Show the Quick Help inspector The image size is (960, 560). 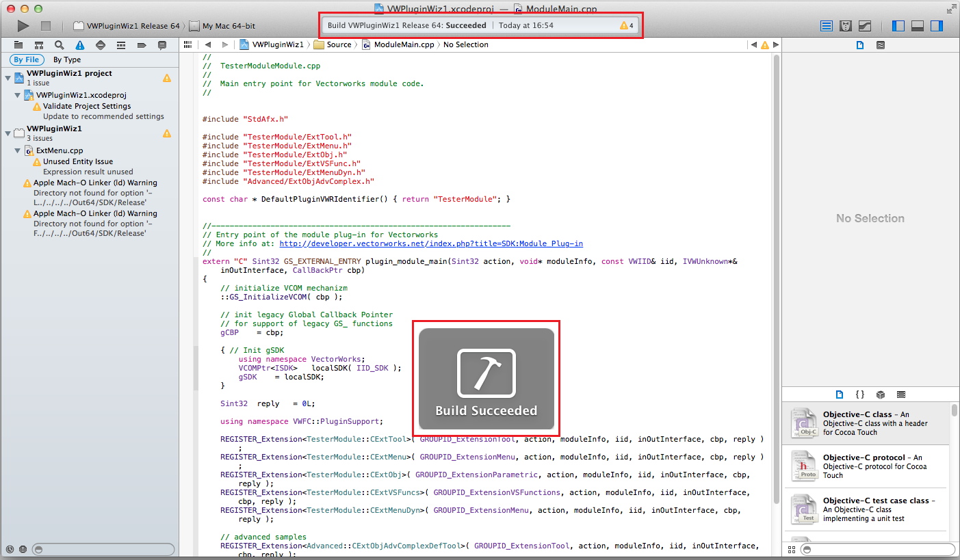(881, 45)
